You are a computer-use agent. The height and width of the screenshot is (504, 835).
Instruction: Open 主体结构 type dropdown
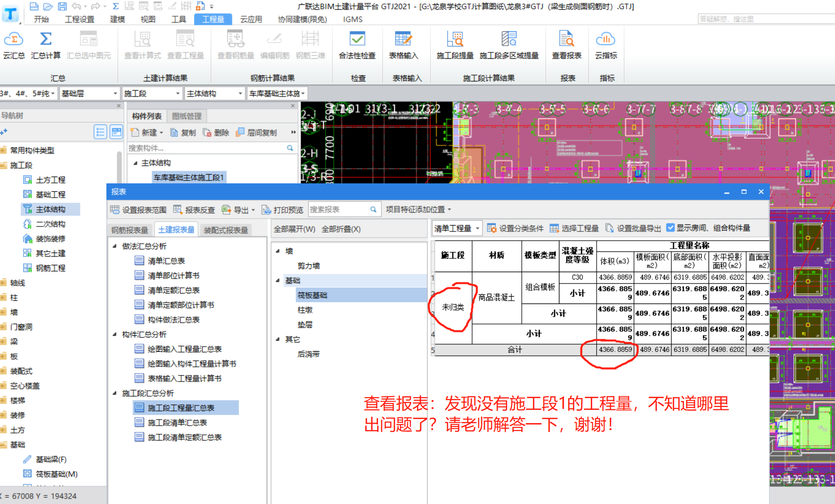pyautogui.click(x=214, y=93)
